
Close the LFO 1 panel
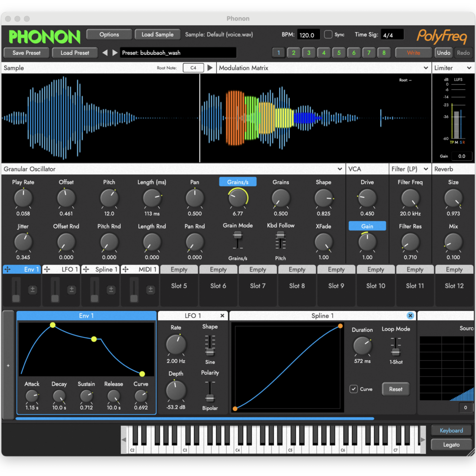222,316
